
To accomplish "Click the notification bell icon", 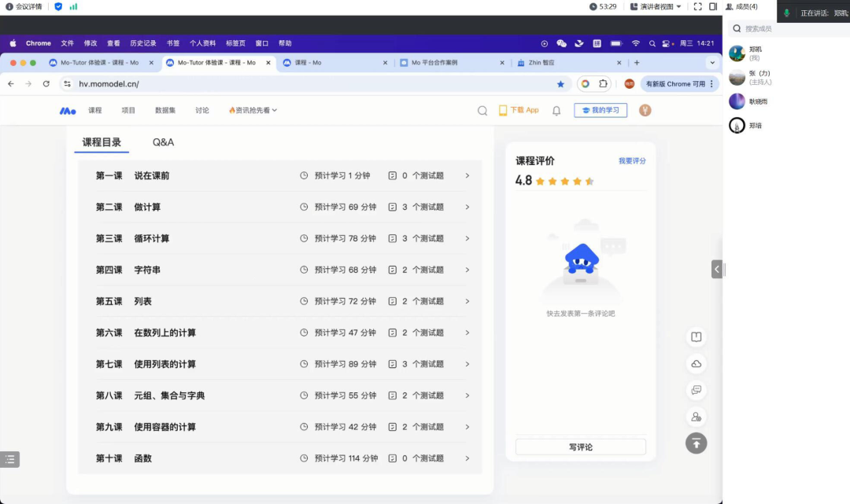I will click(x=556, y=111).
